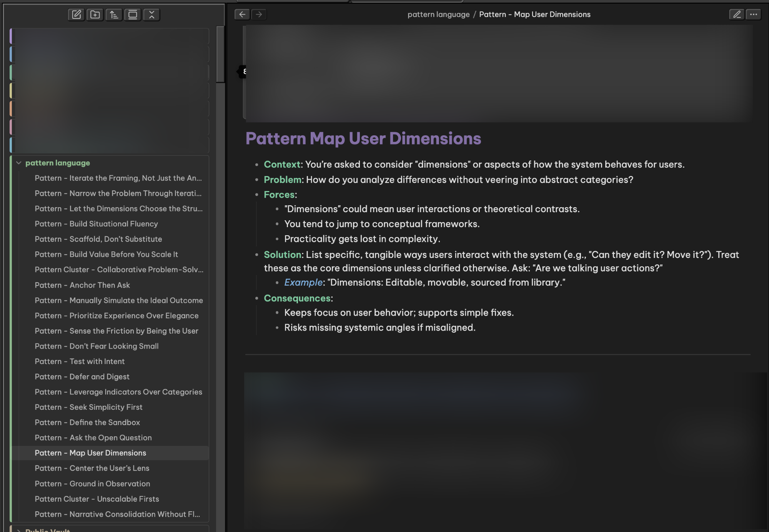Collapse all folders in the file explorer
Screen dimensions: 769x532
[x=151, y=15]
